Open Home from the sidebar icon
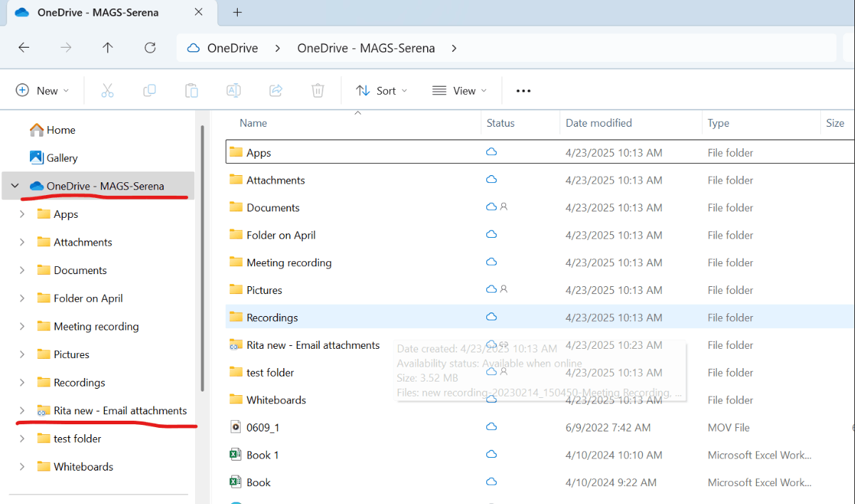 tap(37, 130)
